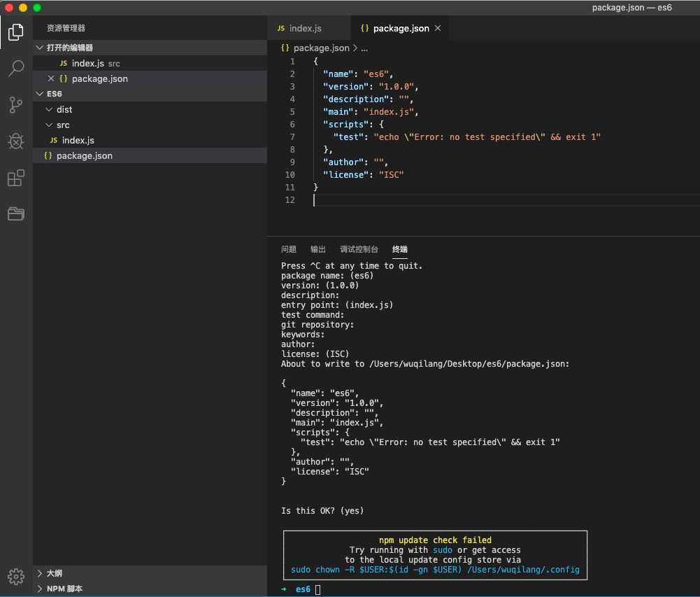Click the "main": "index.js" editor line
The height and width of the screenshot is (597, 700).
(371, 112)
